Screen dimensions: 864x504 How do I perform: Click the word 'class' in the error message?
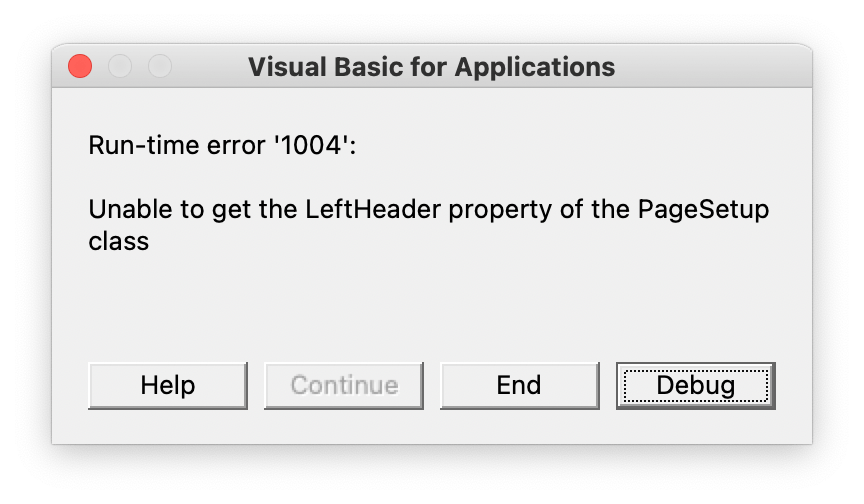tap(118, 241)
